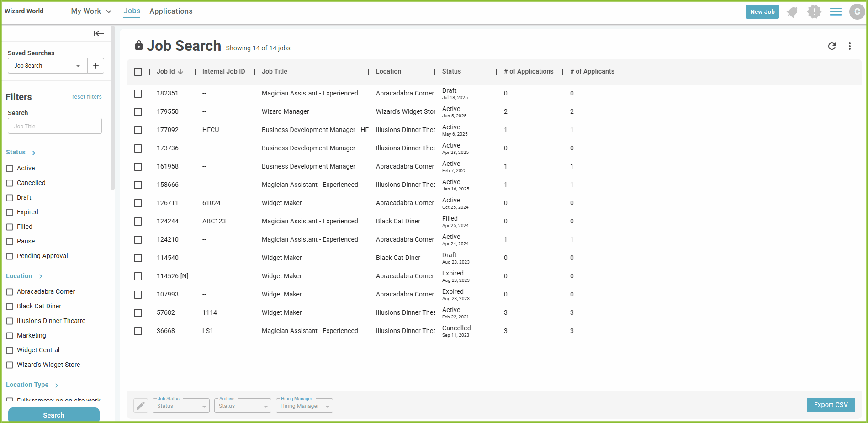
Task: Expand the Location filter section chevron
Action: pos(41,276)
